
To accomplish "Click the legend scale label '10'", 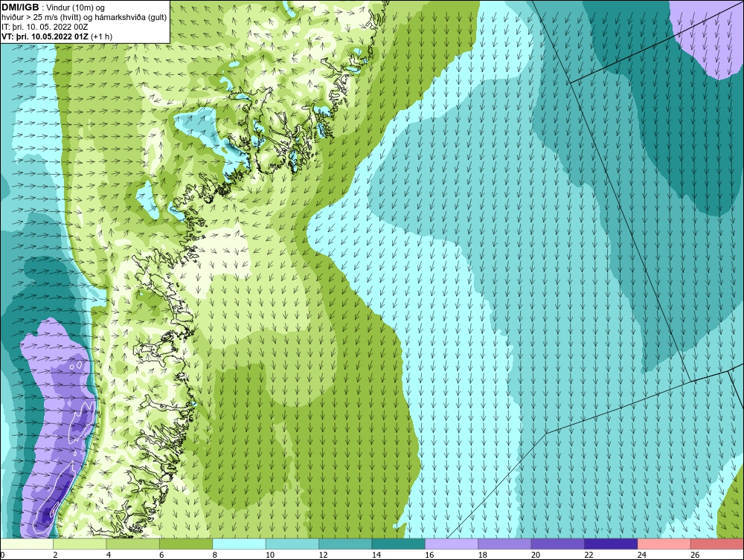I will pyautogui.click(x=270, y=555).
